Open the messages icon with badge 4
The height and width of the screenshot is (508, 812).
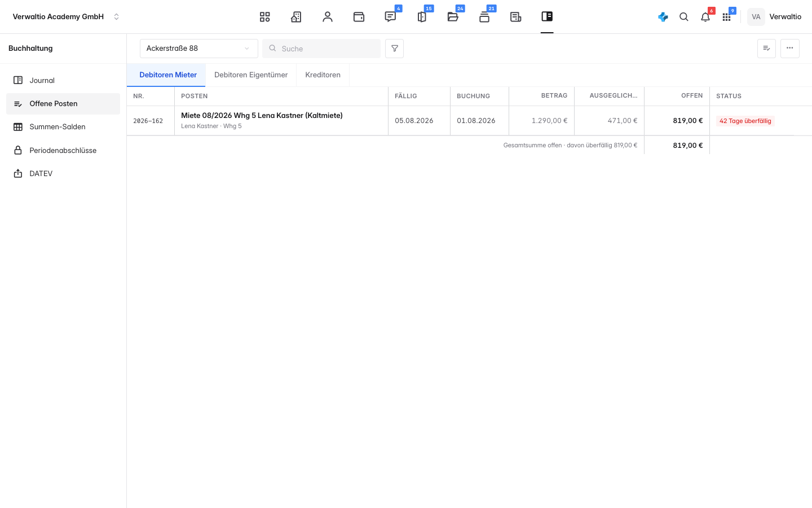point(390,17)
